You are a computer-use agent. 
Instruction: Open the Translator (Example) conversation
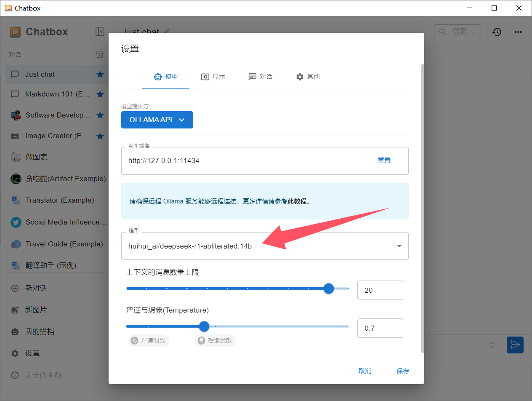pos(58,200)
